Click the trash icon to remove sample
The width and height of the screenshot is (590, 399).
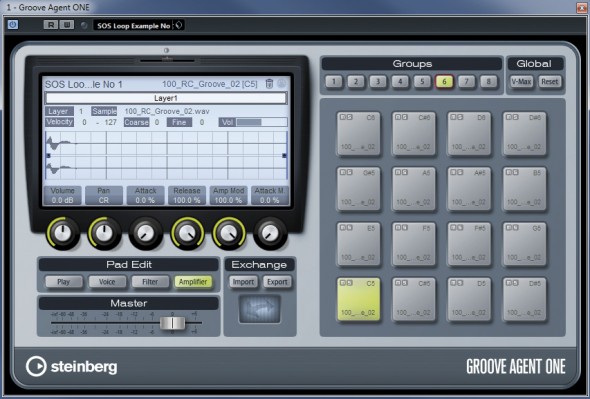click(x=269, y=84)
